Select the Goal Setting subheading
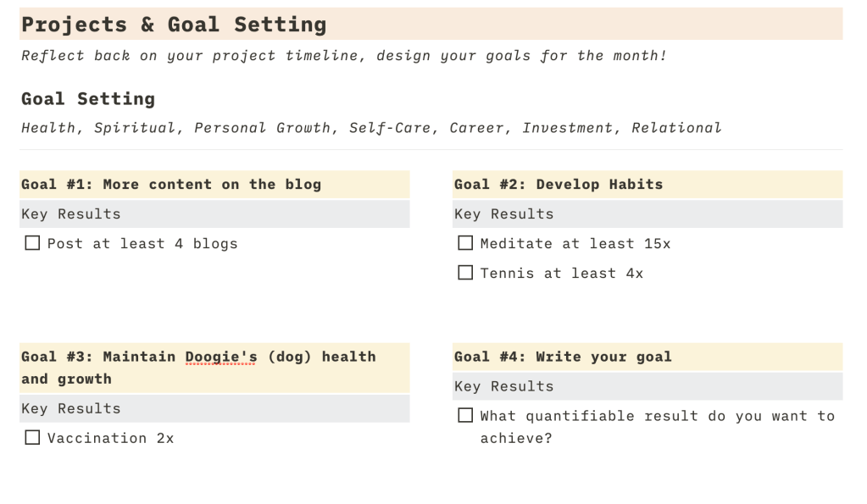The width and height of the screenshot is (867, 504). point(88,99)
